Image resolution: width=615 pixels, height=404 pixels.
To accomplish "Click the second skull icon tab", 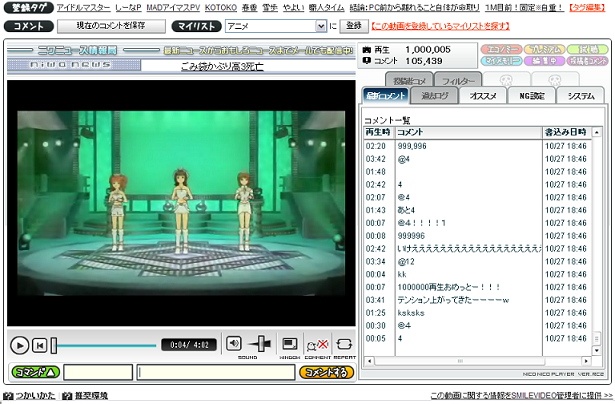I will point(555,80).
